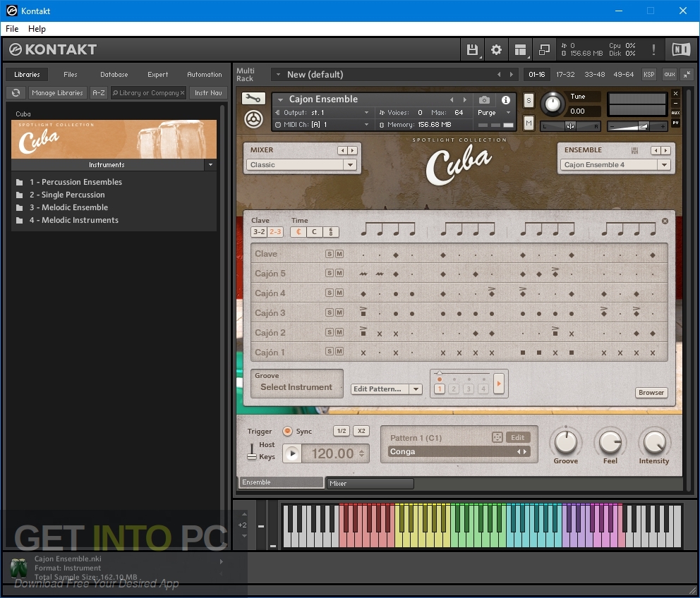Click the refresh libraries icon
Viewport: 700px width, 598px height.
coord(16,93)
